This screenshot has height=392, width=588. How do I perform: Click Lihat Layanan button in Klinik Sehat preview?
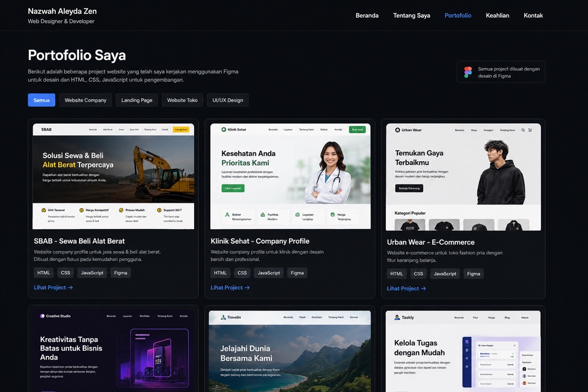(233, 188)
